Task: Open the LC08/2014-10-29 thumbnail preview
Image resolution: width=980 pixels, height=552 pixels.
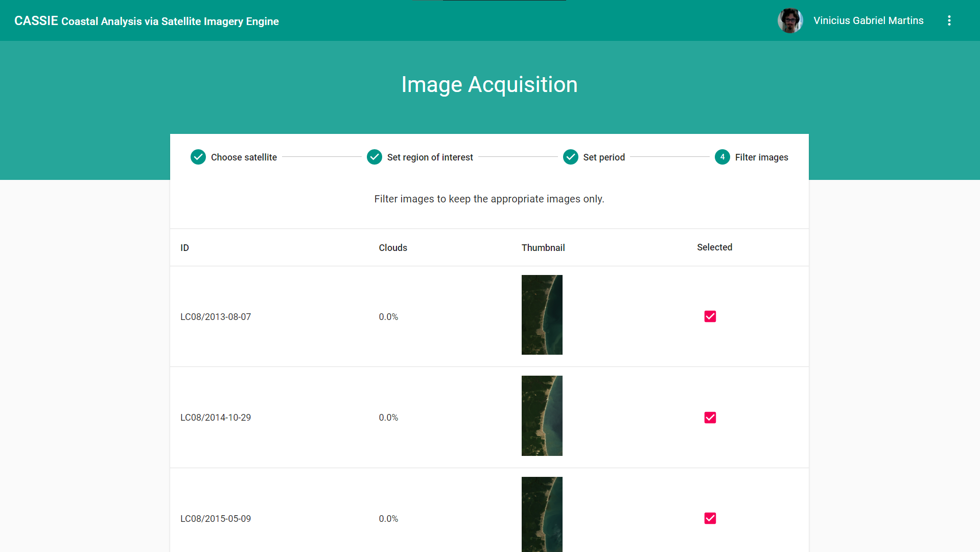Action: pyautogui.click(x=542, y=416)
